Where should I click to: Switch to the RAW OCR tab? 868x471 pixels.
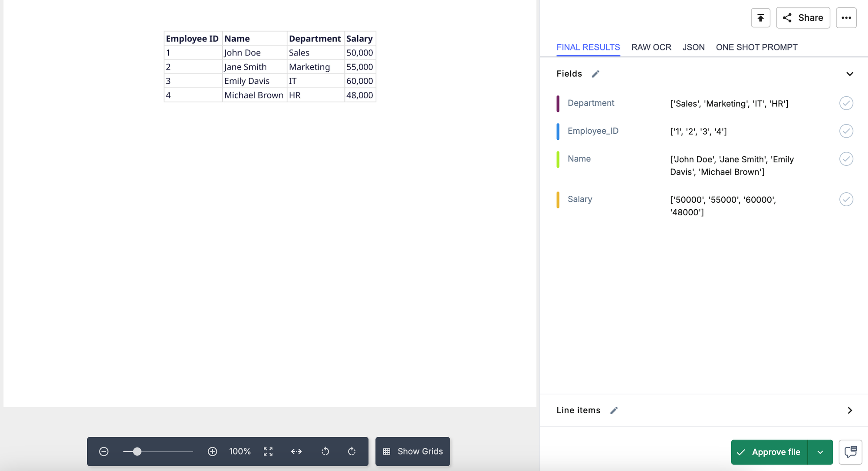[651, 47]
